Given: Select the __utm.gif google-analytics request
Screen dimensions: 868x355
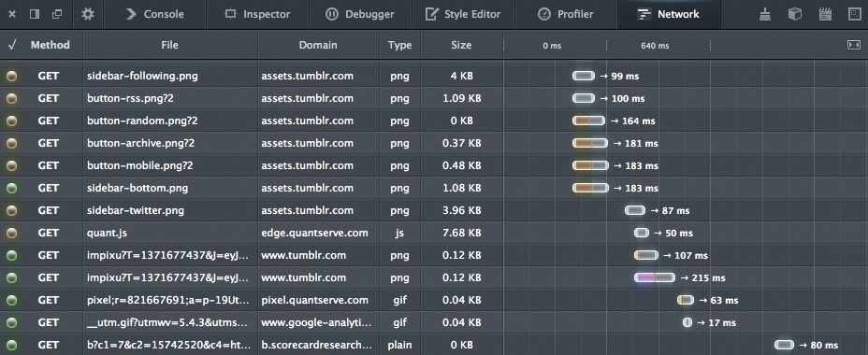Looking at the screenshot, I should 434,322.
